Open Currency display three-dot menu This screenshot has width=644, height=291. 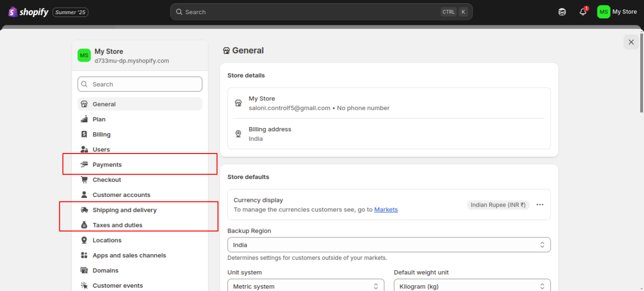(540, 205)
